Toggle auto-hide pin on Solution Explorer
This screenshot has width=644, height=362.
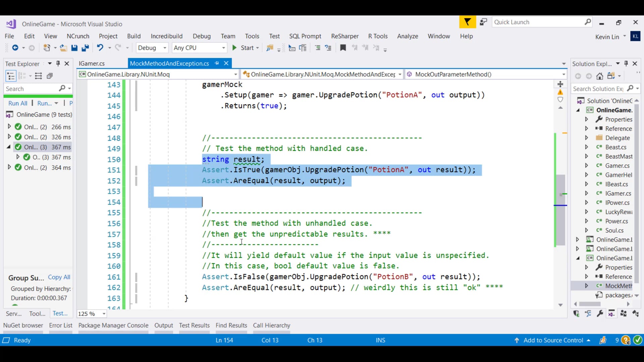click(627, 63)
